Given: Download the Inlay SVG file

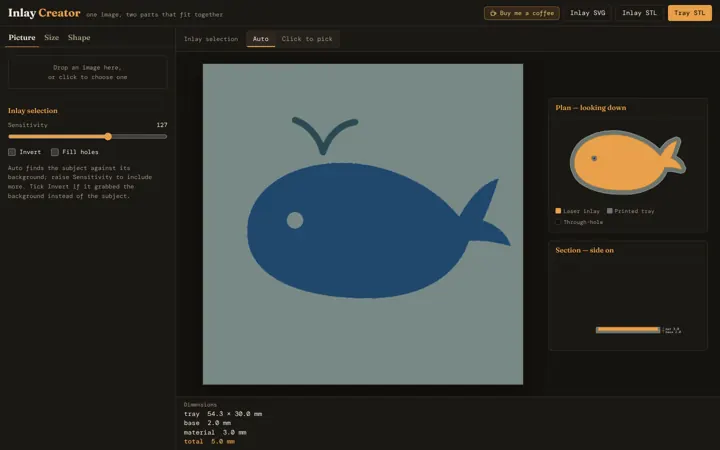Looking at the screenshot, I should coord(587,13).
